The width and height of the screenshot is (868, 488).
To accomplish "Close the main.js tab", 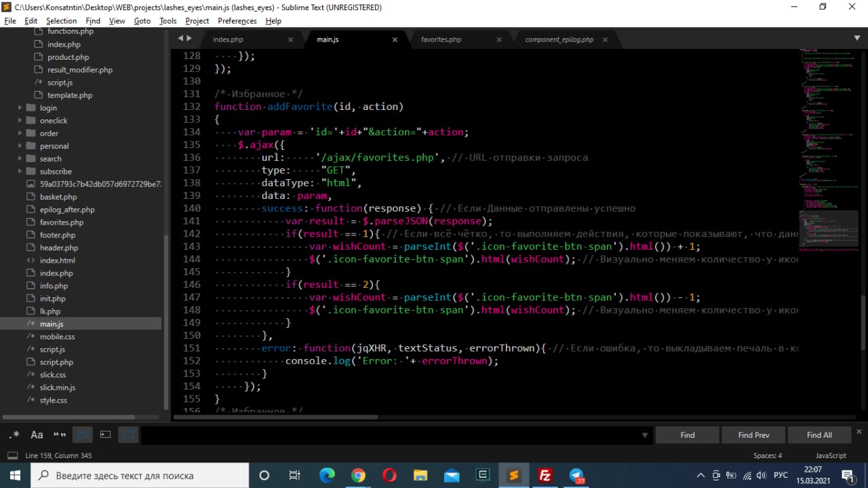I will click(x=395, y=40).
